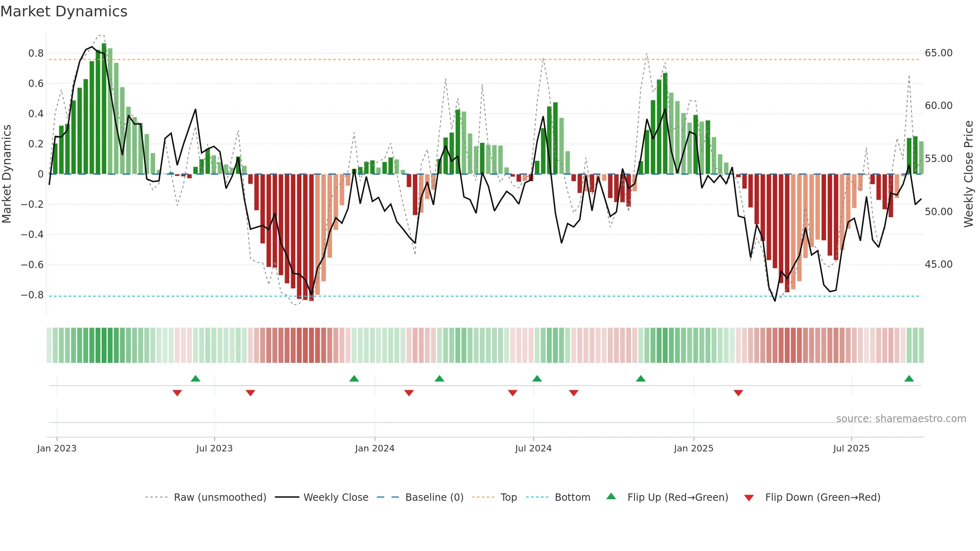Screen dimensions: 980x551
Task: Click the Jul 2023 axis label
Action: pyautogui.click(x=214, y=448)
